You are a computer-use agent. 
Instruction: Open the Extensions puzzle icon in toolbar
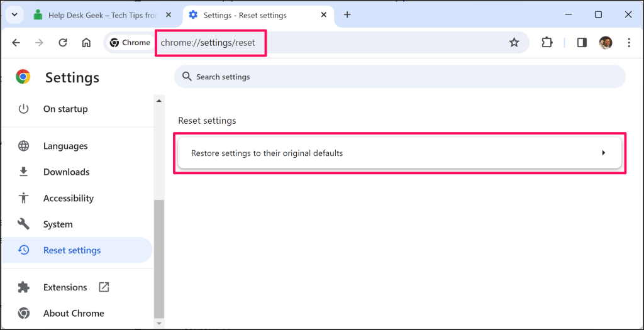[x=547, y=43]
